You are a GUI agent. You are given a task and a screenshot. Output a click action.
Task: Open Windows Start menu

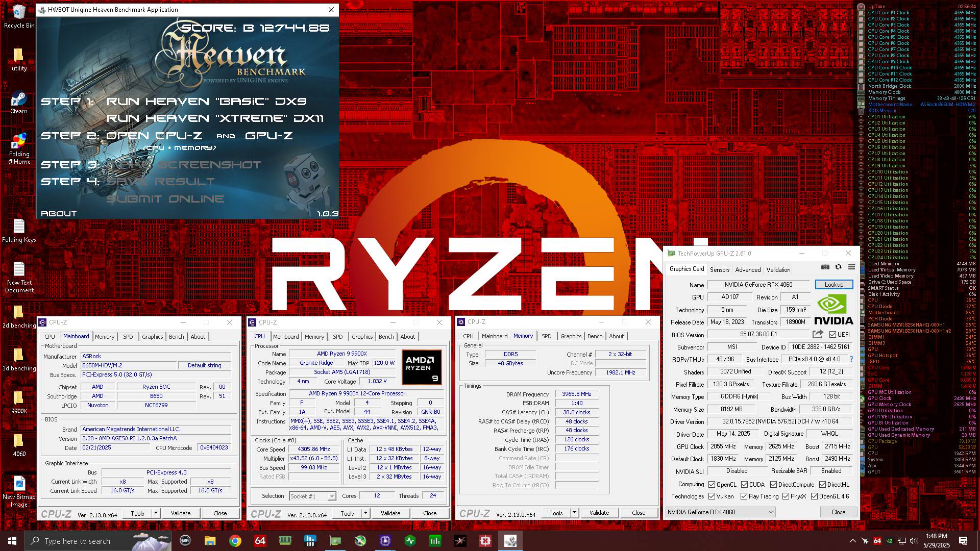(12, 541)
